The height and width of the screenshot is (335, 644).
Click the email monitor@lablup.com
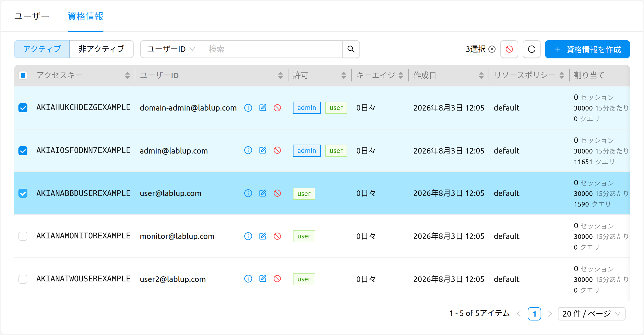(x=177, y=236)
